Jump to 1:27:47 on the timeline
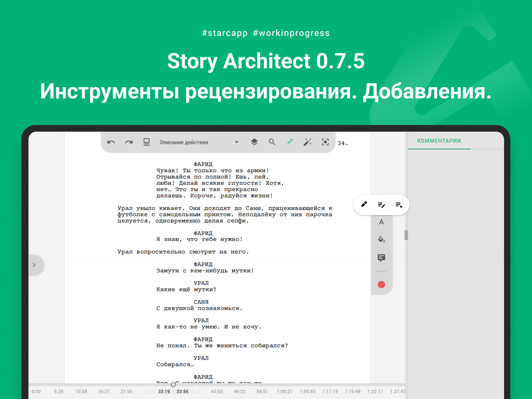The width and height of the screenshot is (532, 399). [x=398, y=391]
